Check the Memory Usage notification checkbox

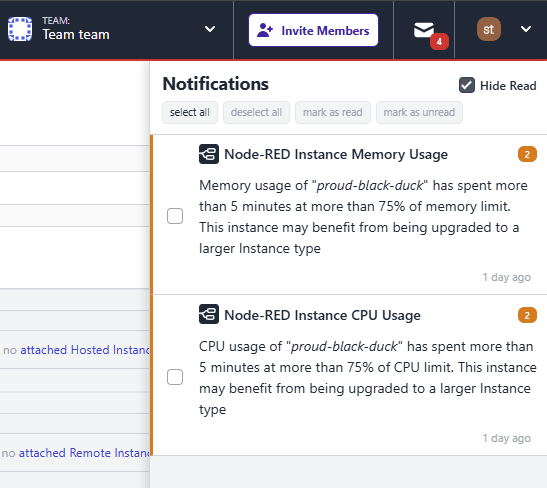coord(175,216)
